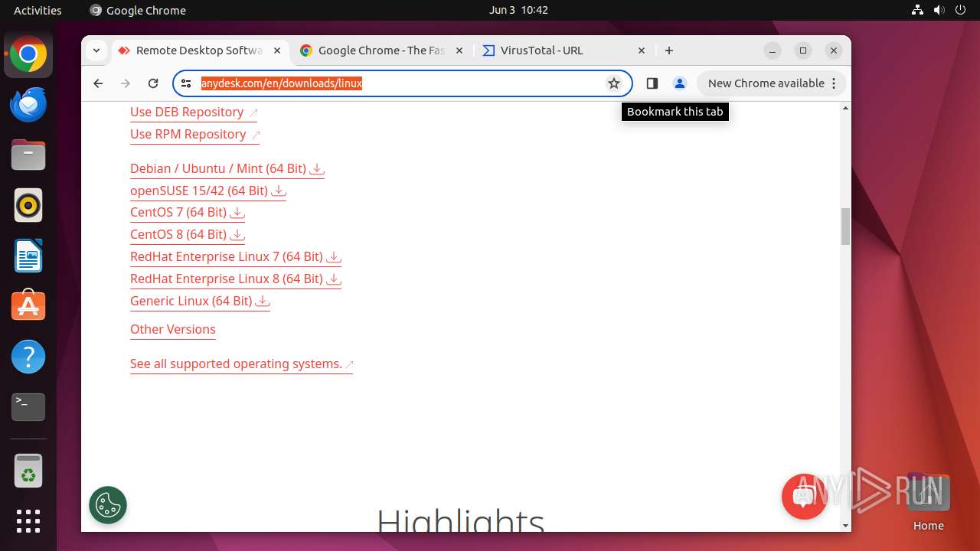The width and height of the screenshot is (980, 551).
Task: Open the Chrome side panel
Action: click(x=652, y=83)
